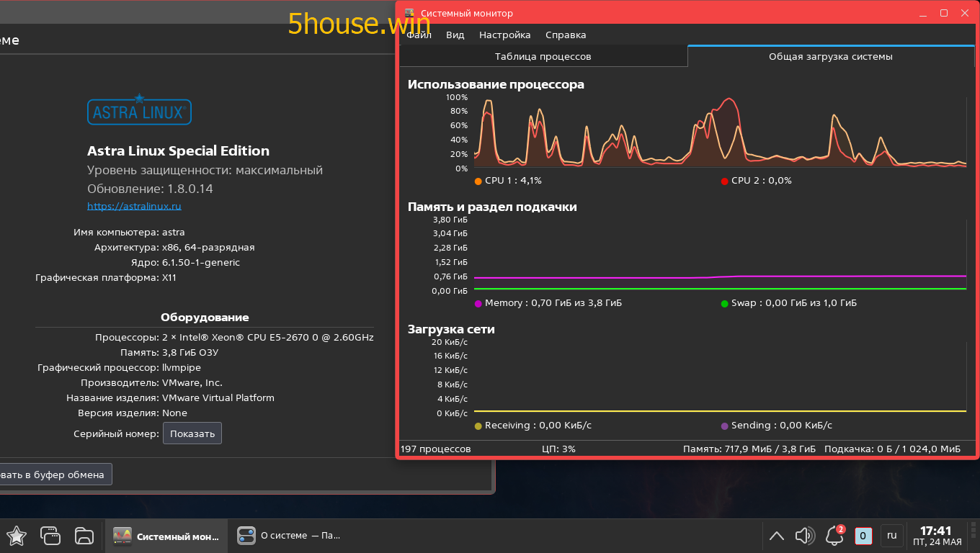Open the Справка menu

point(566,35)
